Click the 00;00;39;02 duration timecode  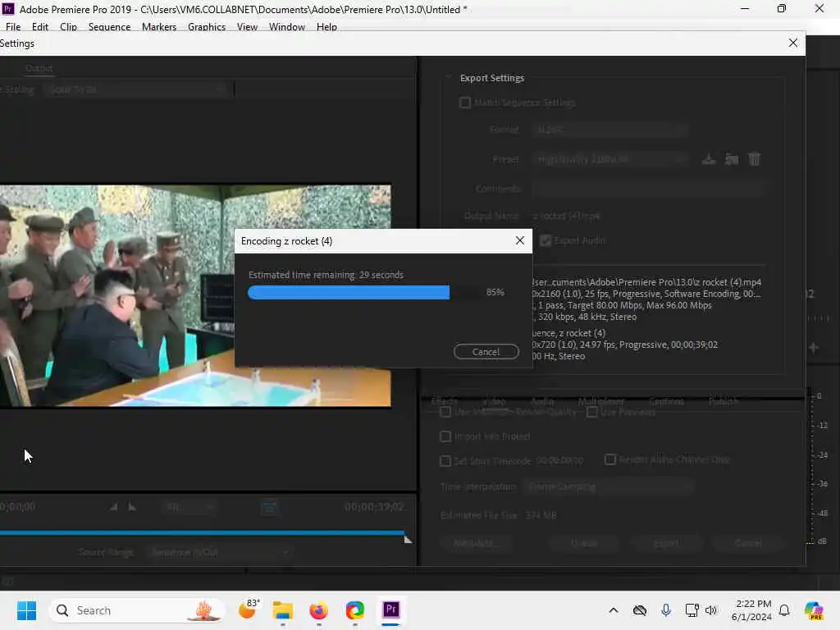click(x=374, y=507)
